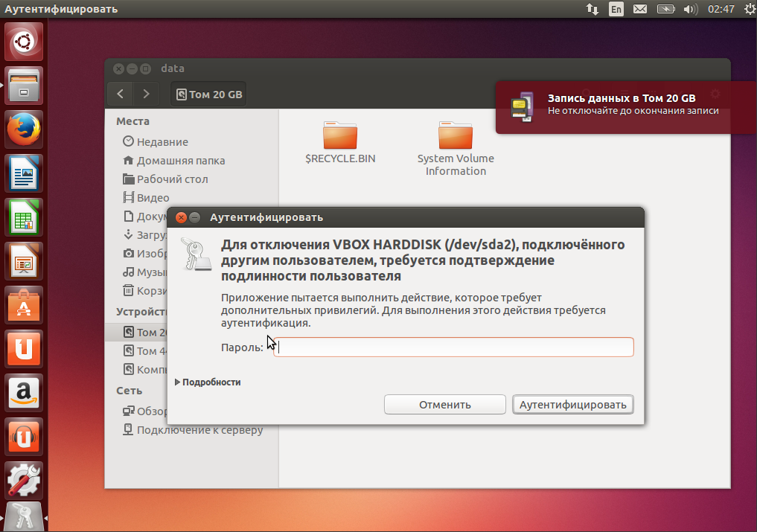Click inside the Пароль password field
The width and height of the screenshot is (757, 532).
click(x=454, y=347)
